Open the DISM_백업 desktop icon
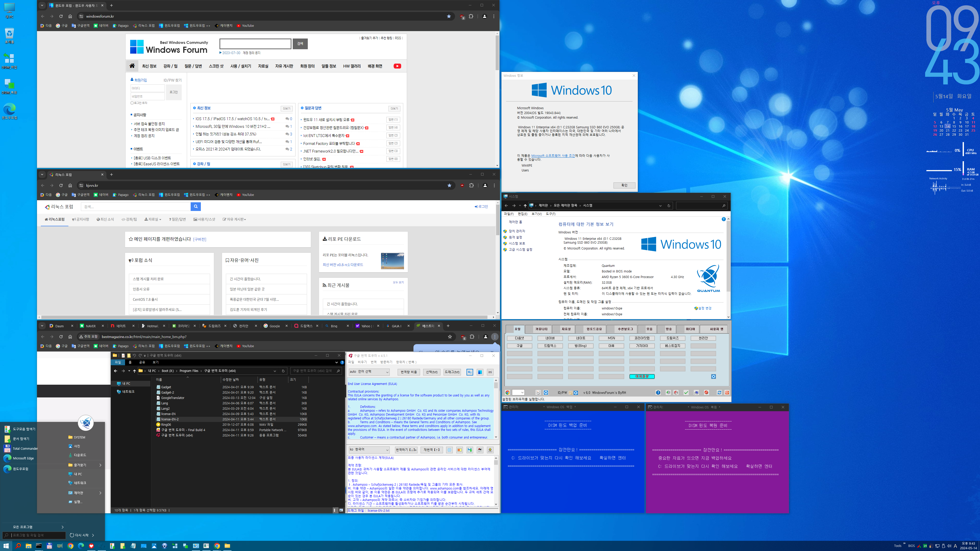 9,61
